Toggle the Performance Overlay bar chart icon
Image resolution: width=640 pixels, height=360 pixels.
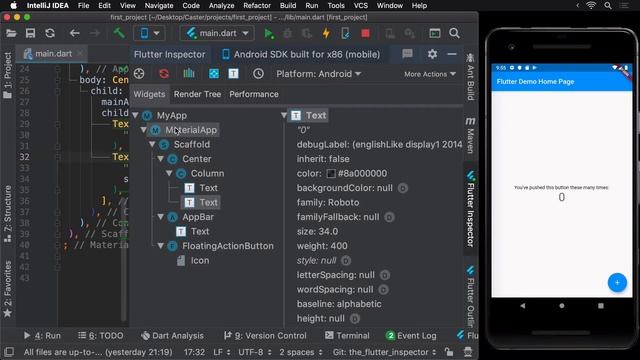[189, 74]
